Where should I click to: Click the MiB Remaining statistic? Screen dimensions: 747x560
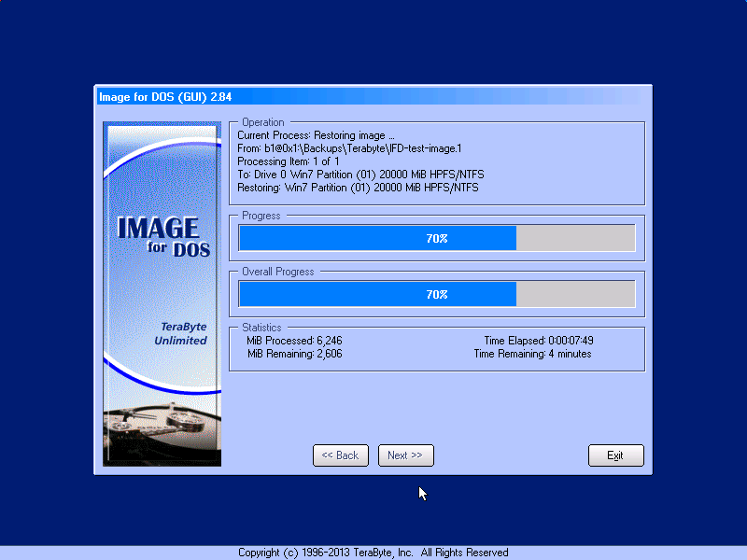click(x=294, y=354)
